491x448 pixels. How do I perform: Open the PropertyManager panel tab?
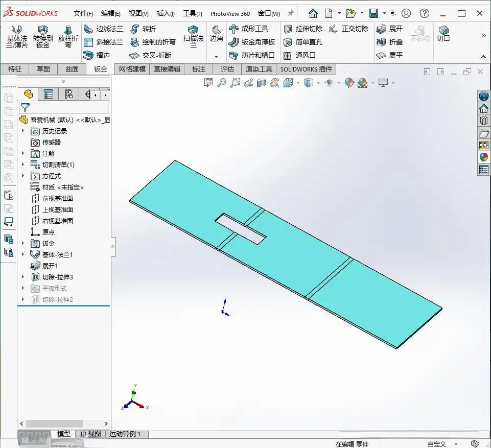coord(48,94)
